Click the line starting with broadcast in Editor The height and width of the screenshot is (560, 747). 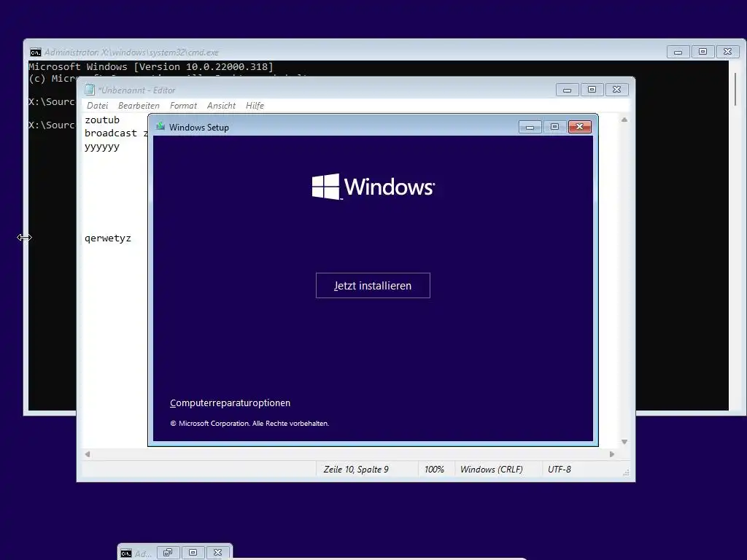click(x=116, y=133)
